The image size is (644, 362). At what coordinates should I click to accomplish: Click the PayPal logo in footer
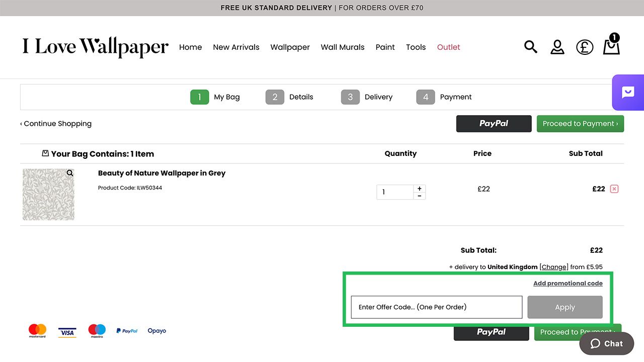tap(127, 331)
